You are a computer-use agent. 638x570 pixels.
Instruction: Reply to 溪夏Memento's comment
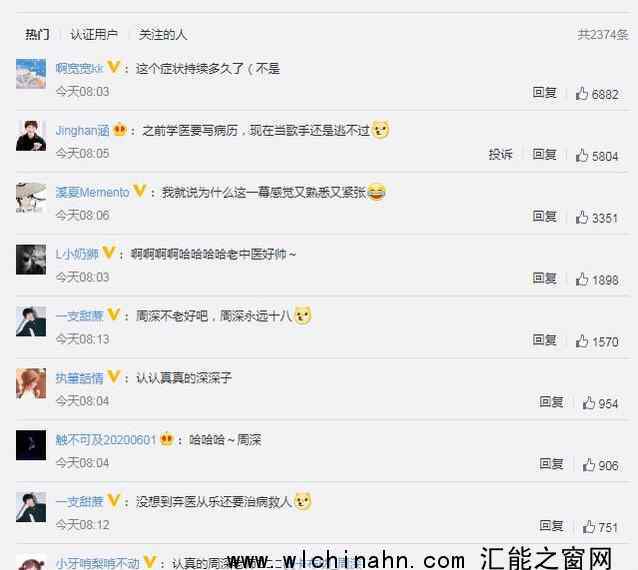coord(544,216)
